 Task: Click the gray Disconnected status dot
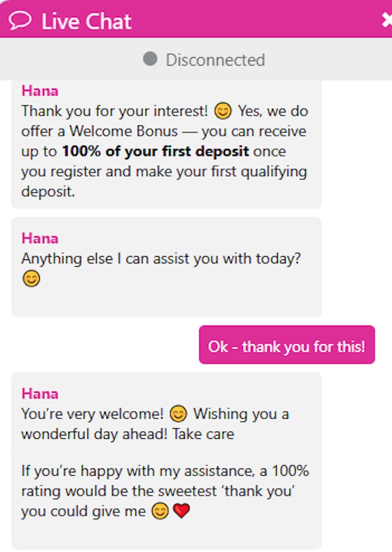pos(150,59)
